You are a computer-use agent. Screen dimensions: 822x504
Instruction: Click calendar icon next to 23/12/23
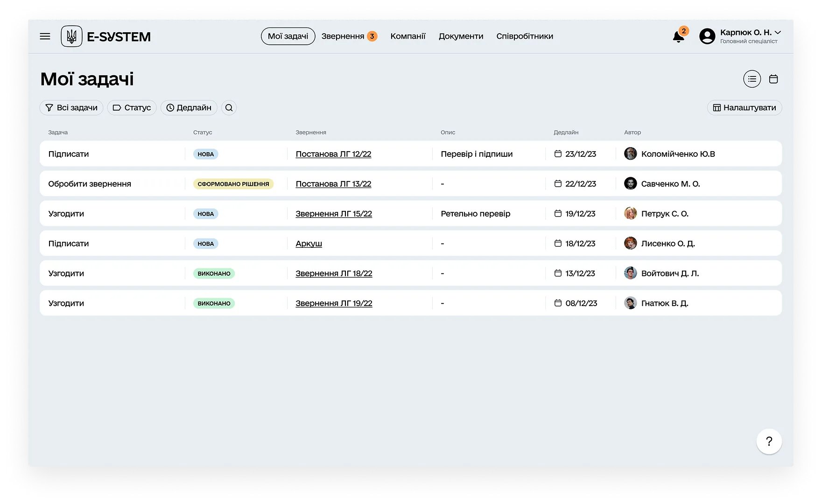(558, 154)
